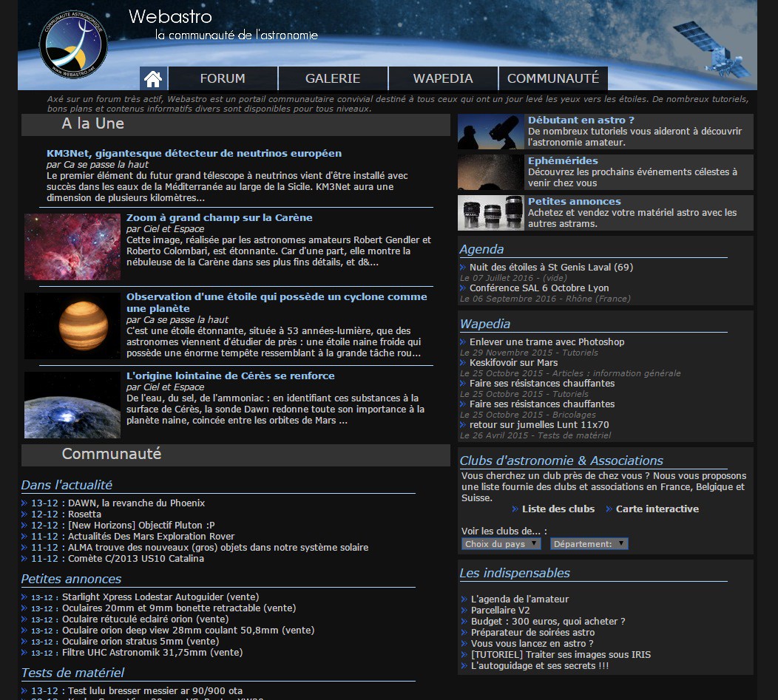The image size is (778, 700).
Task: Open Actualités Des Mars Exploration Rover
Action: coord(152,537)
